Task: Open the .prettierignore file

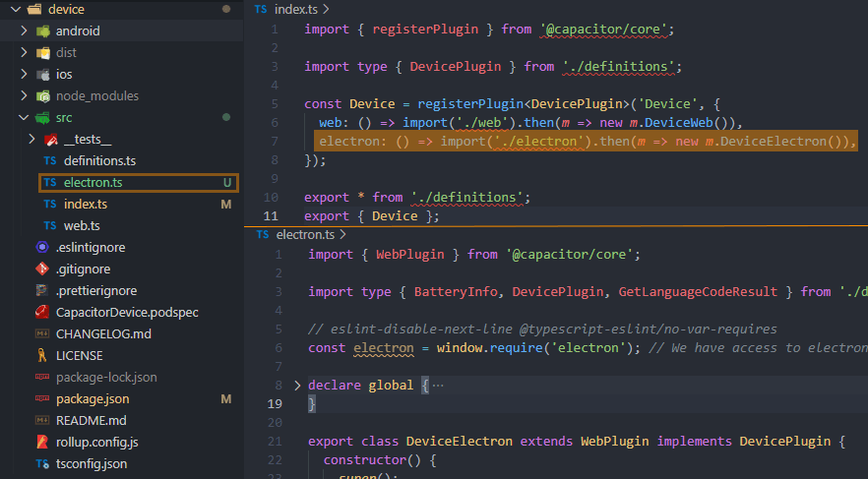Action: [x=96, y=290]
